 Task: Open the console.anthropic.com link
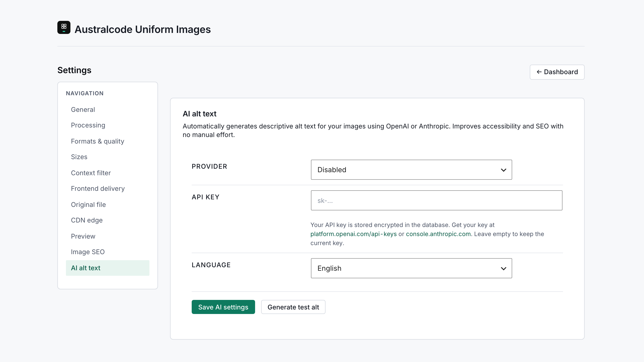tap(438, 234)
